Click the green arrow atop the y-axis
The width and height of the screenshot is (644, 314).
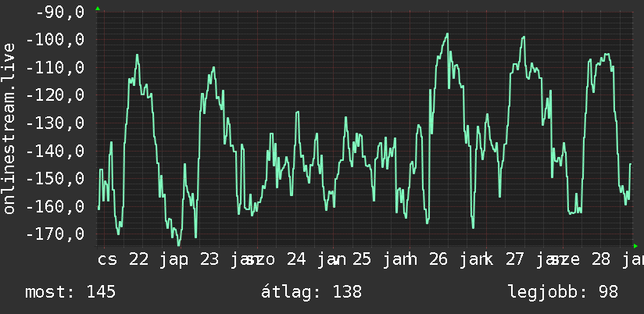point(98,9)
